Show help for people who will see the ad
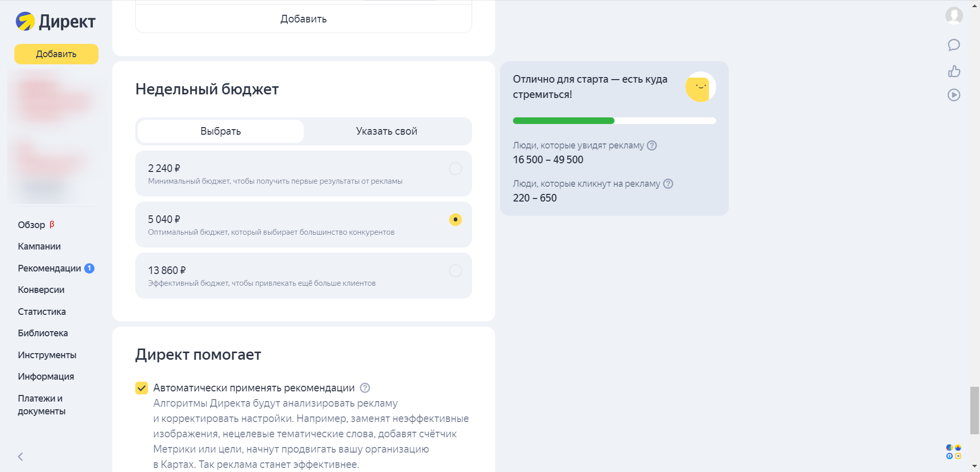The image size is (980, 472). click(x=652, y=145)
